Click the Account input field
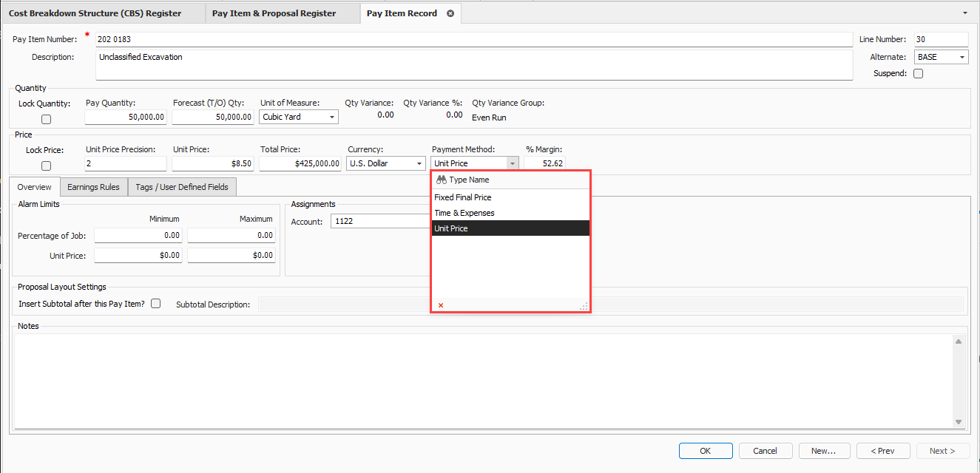This screenshot has width=980, height=473. [x=379, y=221]
